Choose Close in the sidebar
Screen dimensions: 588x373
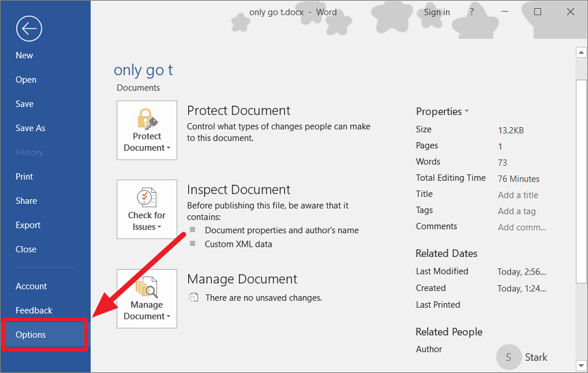[26, 249]
